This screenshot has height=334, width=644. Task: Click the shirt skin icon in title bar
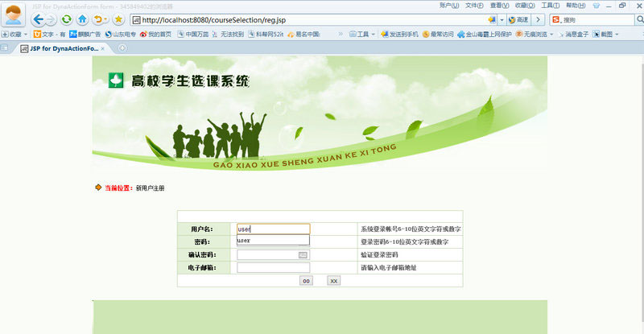pyautogui.click(x=597, y=6)
